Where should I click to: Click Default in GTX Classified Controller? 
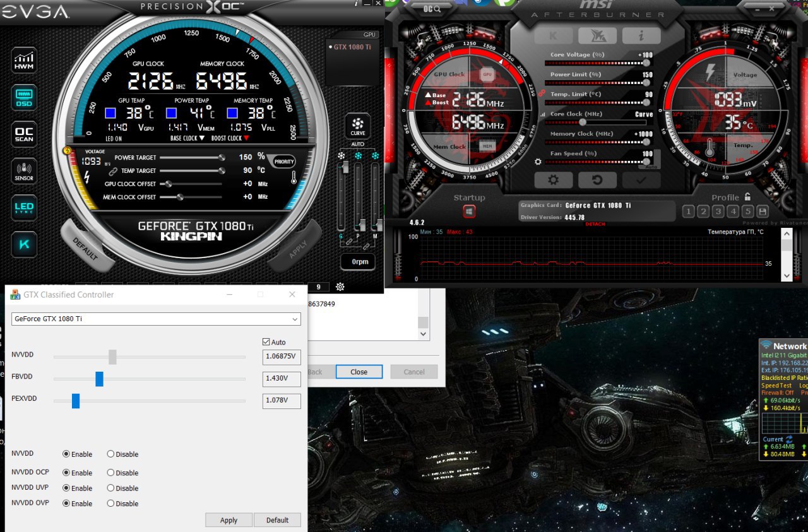(277, 520)
